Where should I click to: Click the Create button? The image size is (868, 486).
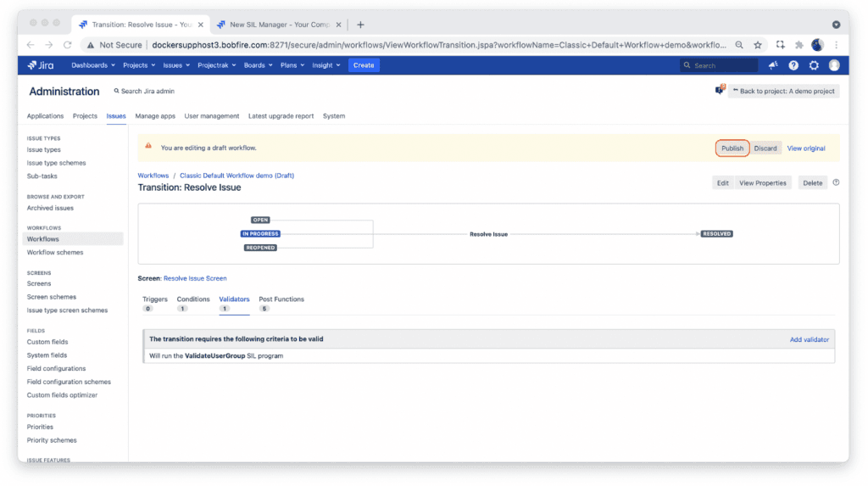pos(364,65)
